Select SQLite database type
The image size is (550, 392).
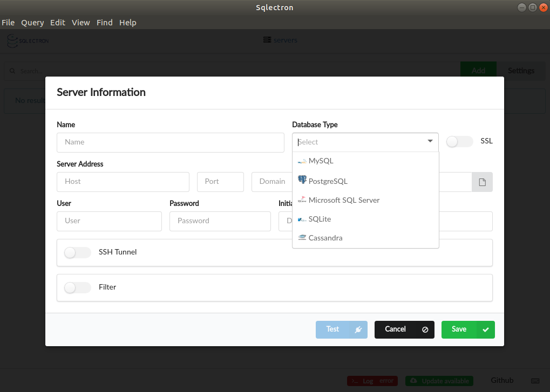[x=365, y=219]
